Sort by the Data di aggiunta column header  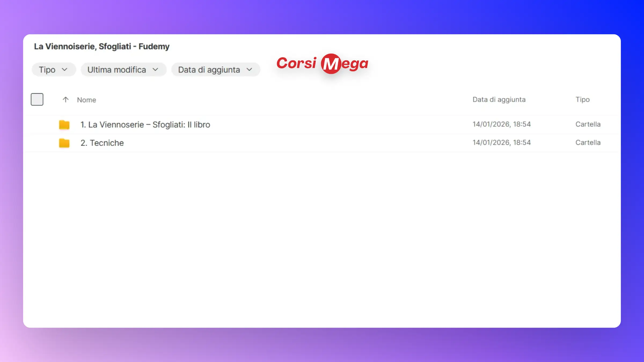[x=499, y=99]
